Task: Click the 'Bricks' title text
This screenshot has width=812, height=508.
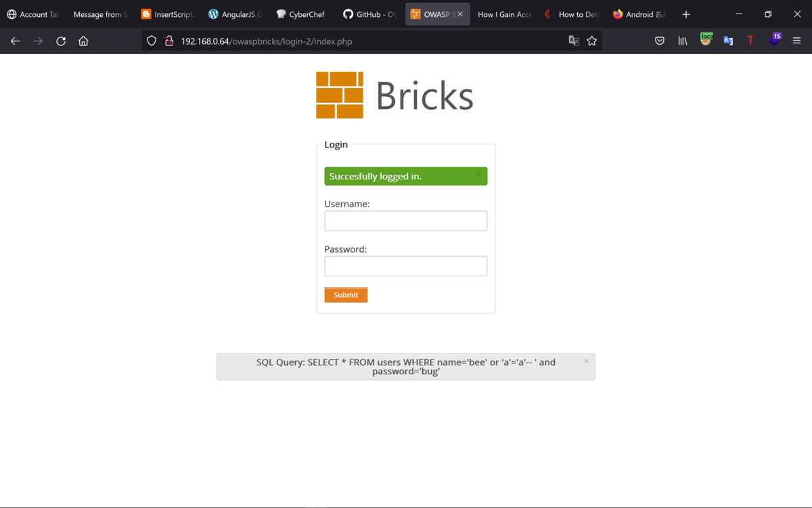Action: [424, 96]
